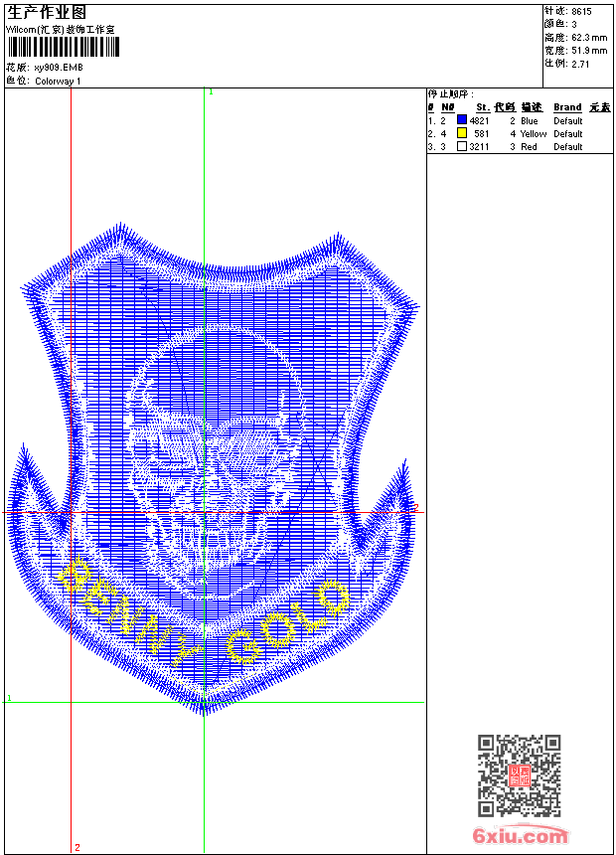Click the colors count value 3
This screenshot has width=616, height=855.
tap(574, 25)
